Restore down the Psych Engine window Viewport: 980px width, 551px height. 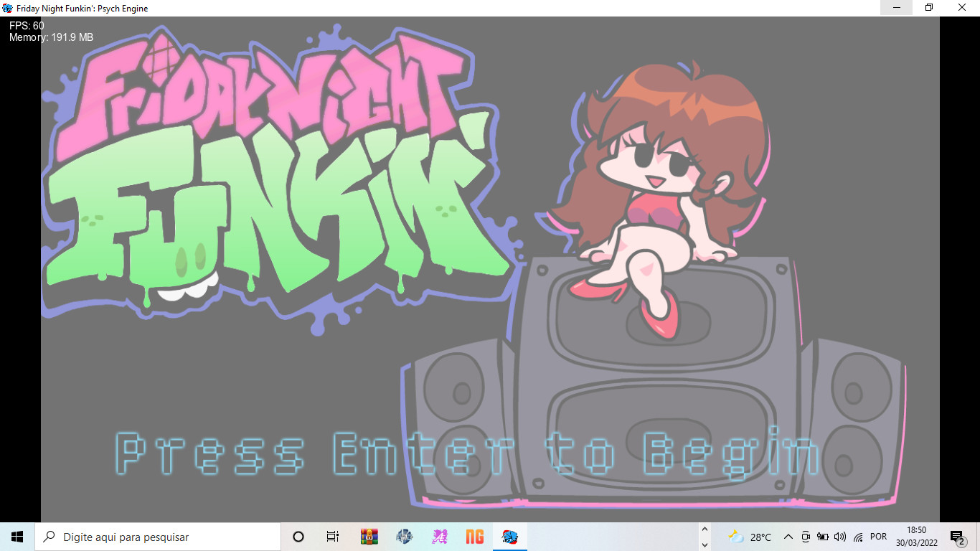[x=929, y=8]
